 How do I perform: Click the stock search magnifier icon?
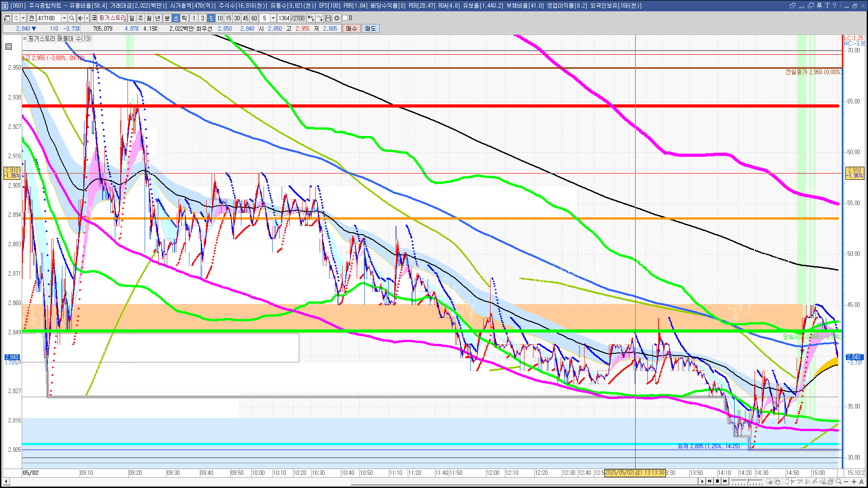click(x=71, y=18)
